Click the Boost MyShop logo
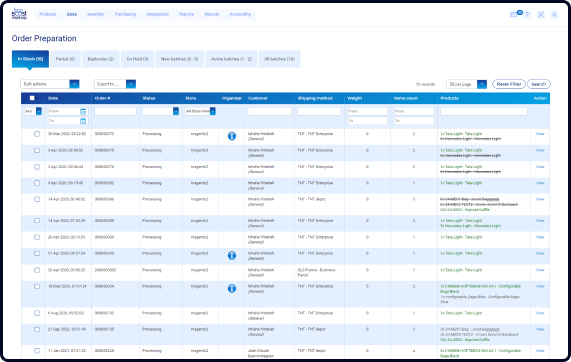Image resolution: width=571 pixels, height=362 pixels. click(x=19, y=14)
